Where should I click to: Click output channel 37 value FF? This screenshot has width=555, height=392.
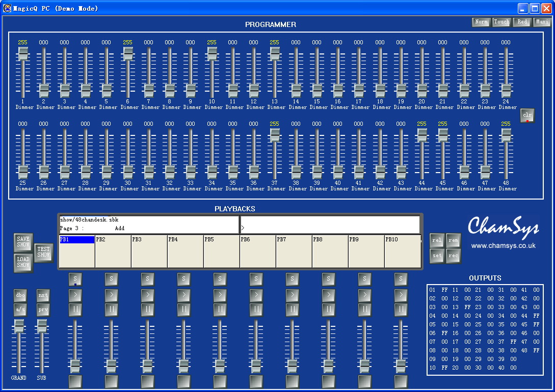513,342
